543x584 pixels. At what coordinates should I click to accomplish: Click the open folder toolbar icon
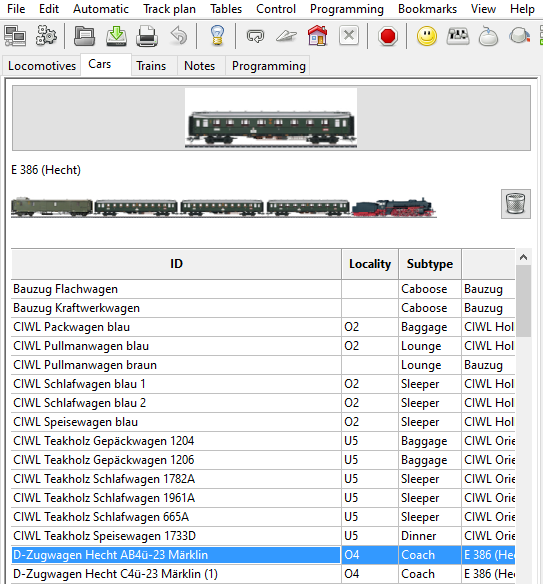tap(85, 36)
